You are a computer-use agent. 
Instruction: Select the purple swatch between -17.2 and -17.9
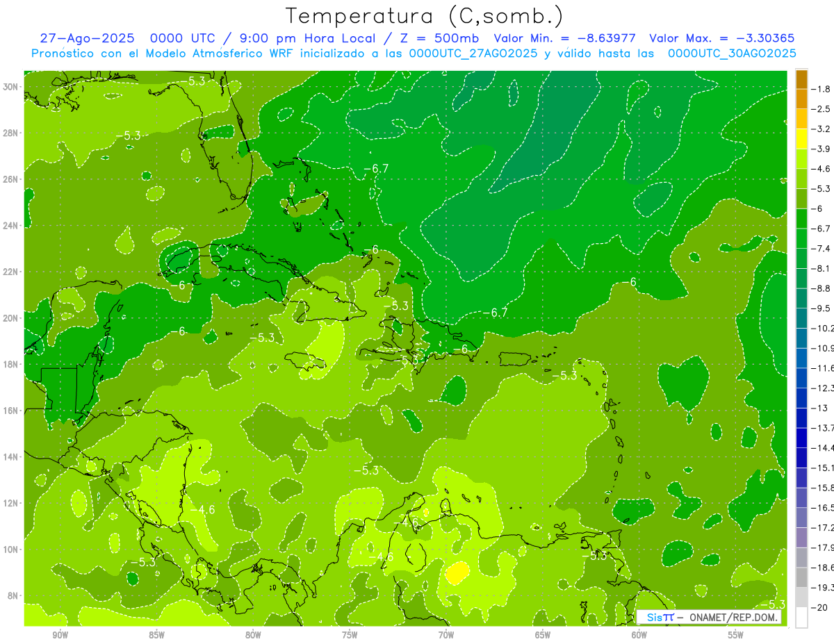click(x=801, y=537)
